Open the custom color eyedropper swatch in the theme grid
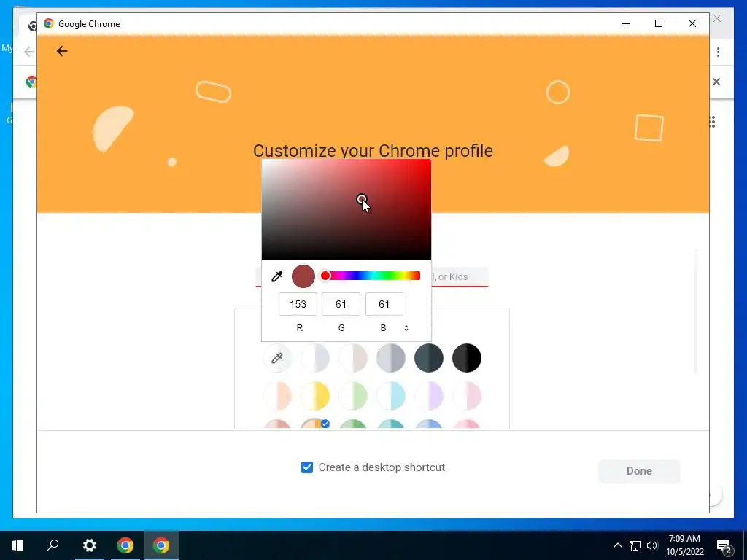The image size is (747, 560). (276, 357)
